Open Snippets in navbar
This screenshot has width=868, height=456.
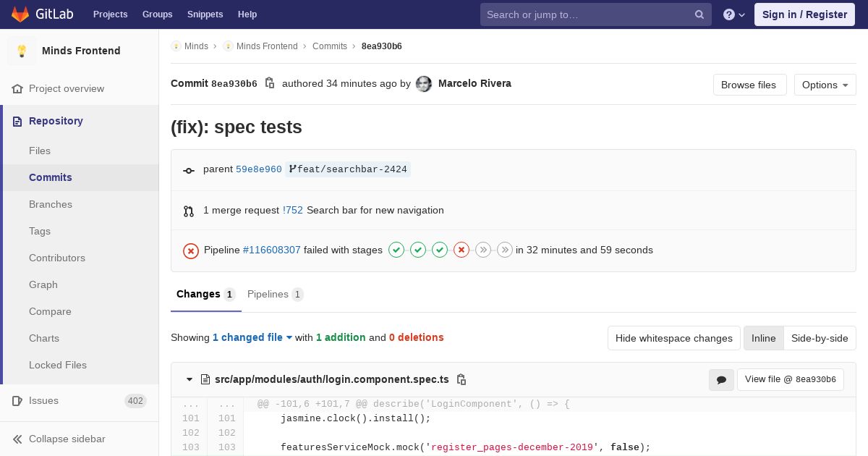pos(205,14)
